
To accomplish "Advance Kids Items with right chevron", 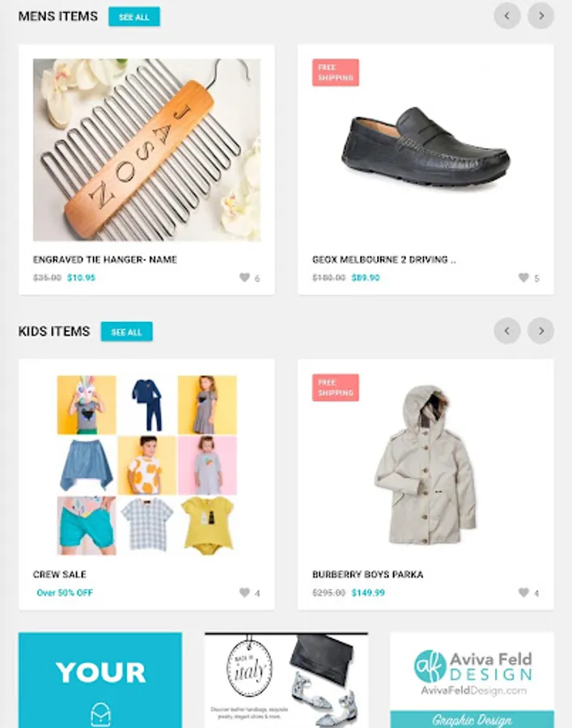I will click(x=541, y=331).
